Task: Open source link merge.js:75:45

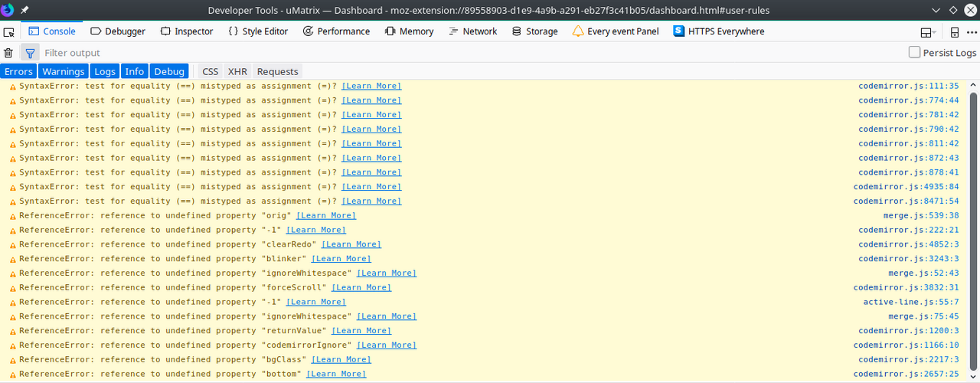Action: tap(924, 316)
